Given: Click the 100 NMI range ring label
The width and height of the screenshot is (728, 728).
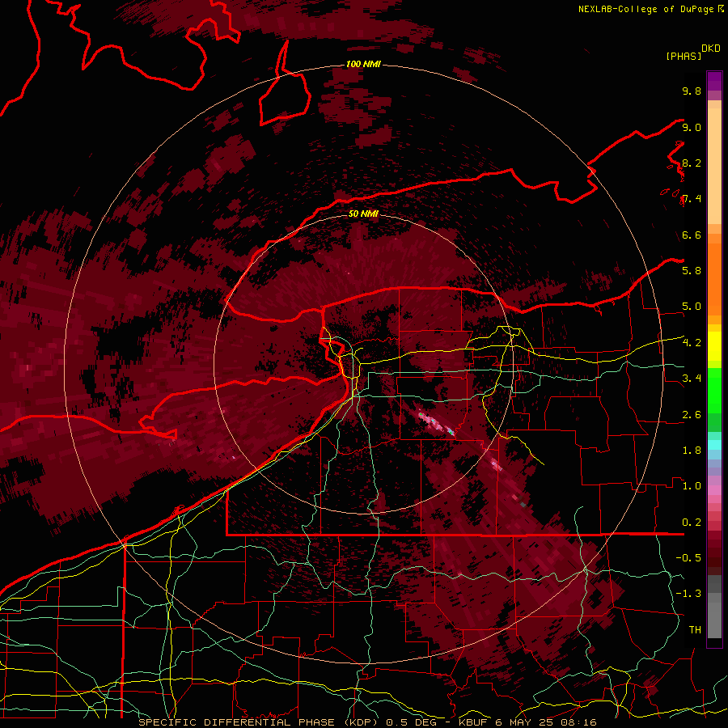Looking at the screenshot, I should tap(363, 64).
